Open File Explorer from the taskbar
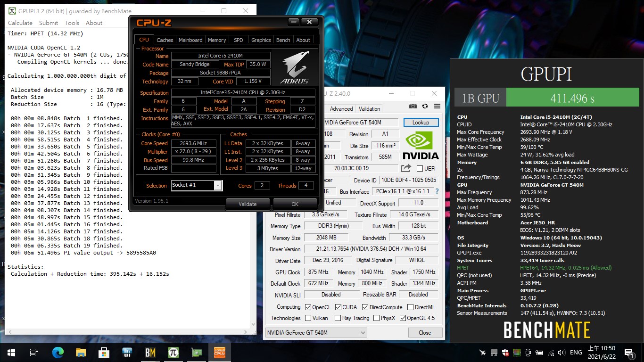The height and width of the screenshot is (362, 644). click(81, 352)
